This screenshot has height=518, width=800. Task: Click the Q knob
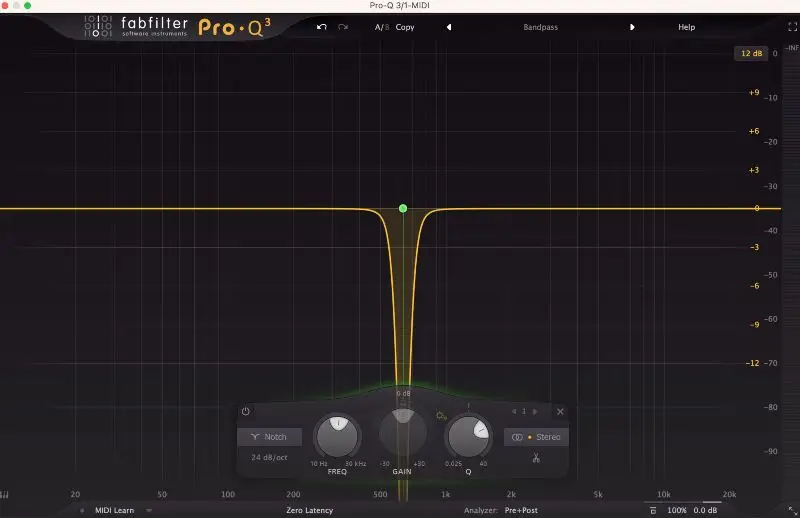tap(468, 437)
